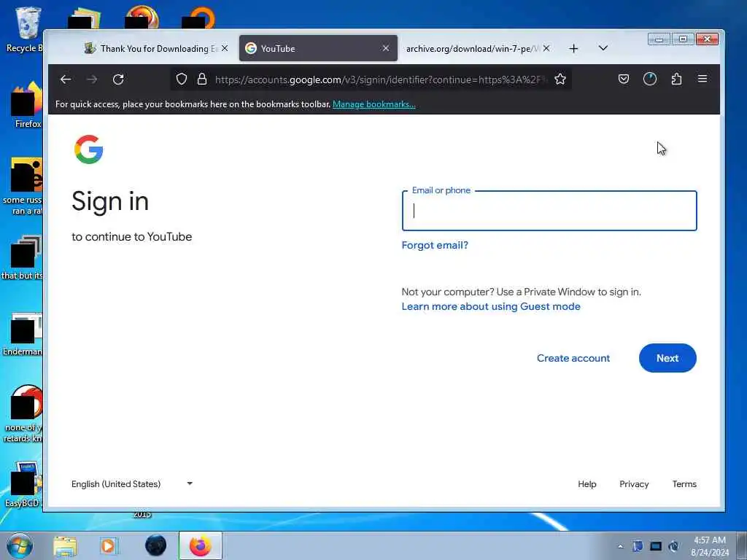Click the Forgot email? link

point(435,245)
